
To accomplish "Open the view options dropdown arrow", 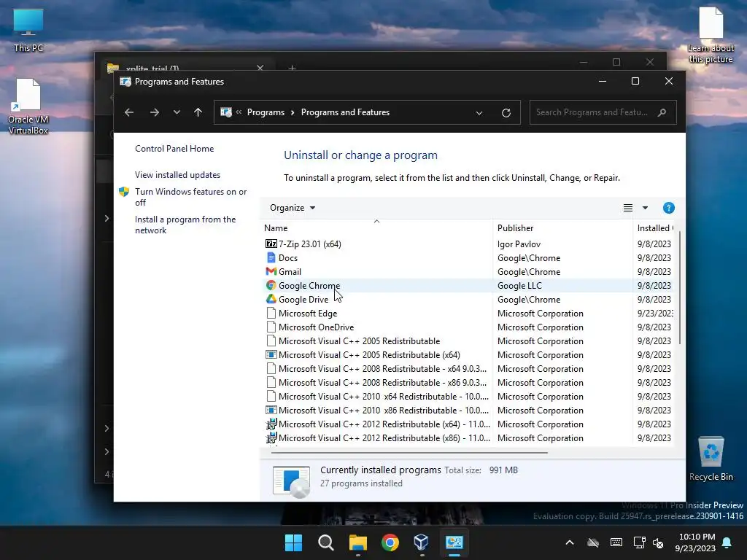I will [x=645, y=208].
